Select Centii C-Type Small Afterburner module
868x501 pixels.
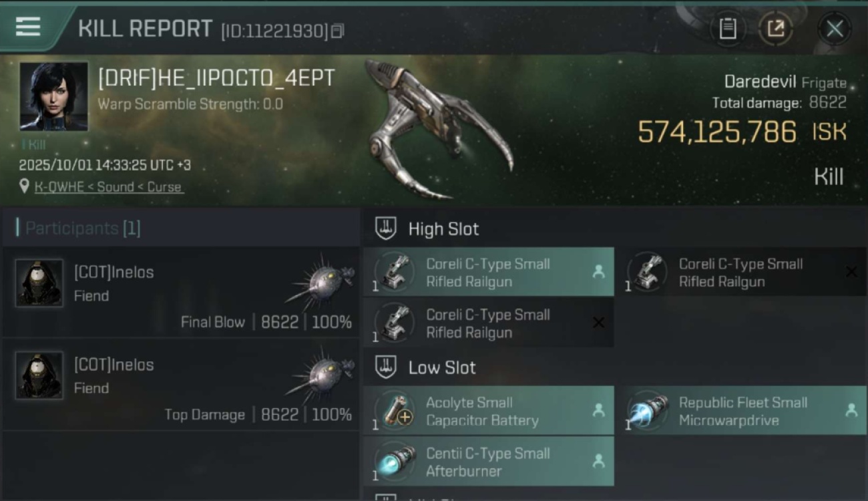point(489,462)
